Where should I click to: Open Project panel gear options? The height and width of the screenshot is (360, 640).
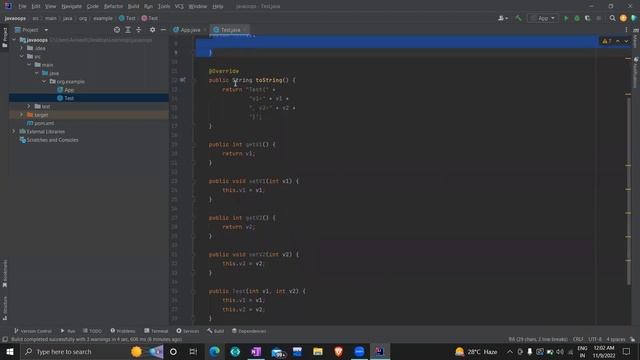click(x=152, y=30)
